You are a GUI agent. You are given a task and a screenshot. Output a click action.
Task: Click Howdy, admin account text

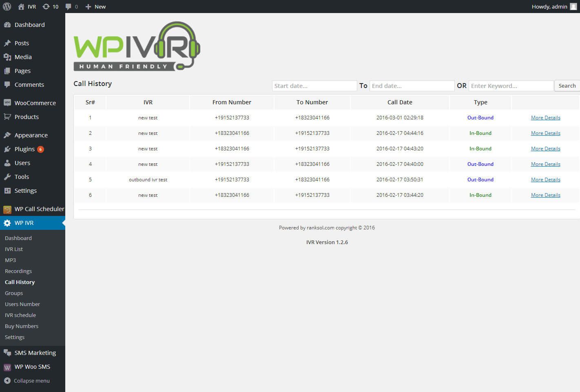[549, 7]
